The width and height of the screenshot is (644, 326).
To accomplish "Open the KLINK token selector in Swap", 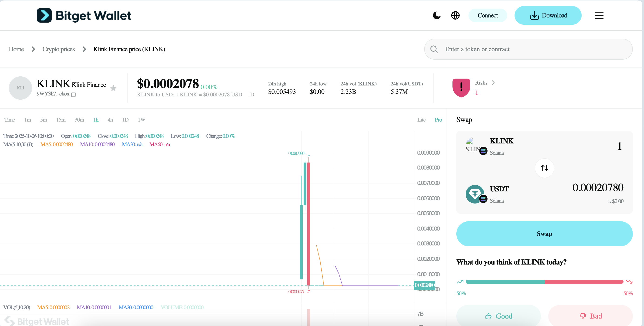I will (501, 141).
